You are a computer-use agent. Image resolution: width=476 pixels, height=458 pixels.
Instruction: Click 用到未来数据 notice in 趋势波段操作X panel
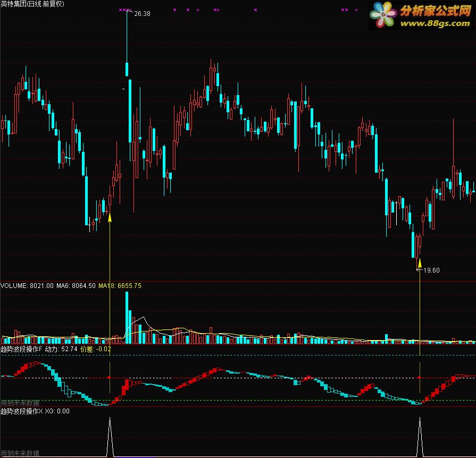coord(20,453)
